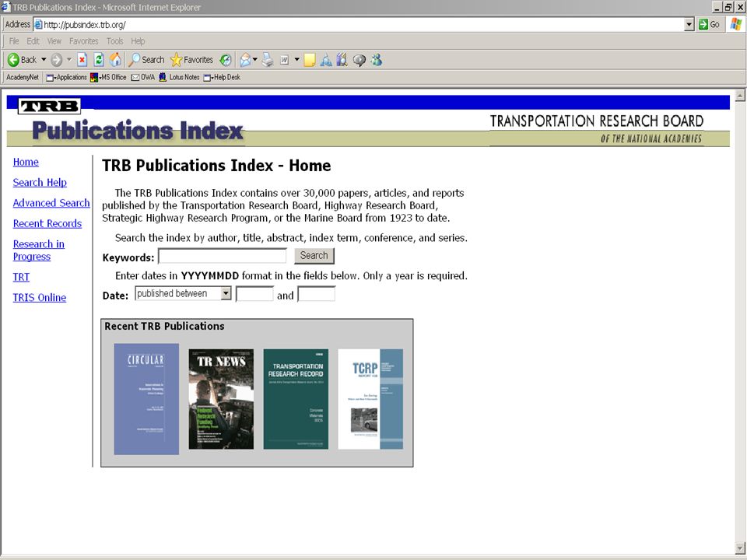Open the OWA links bar shortcut
The image size is (747, 560).
(143, 77)
